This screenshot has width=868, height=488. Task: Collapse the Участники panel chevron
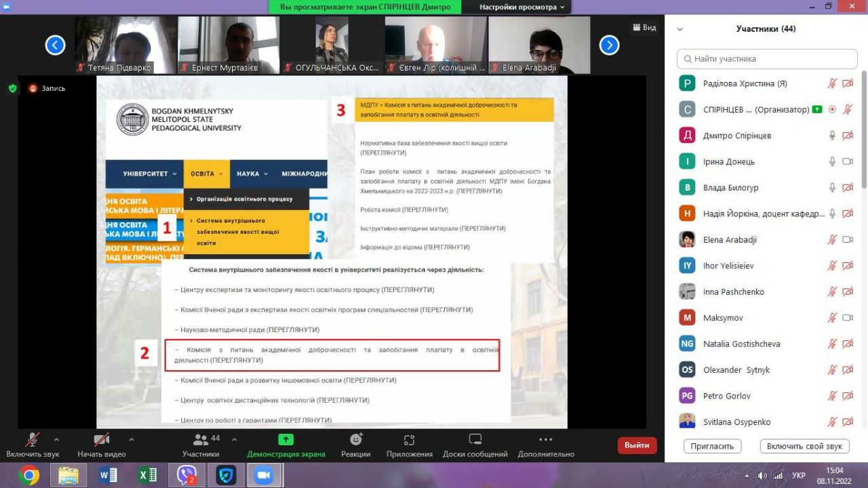(x=680, y=29)
